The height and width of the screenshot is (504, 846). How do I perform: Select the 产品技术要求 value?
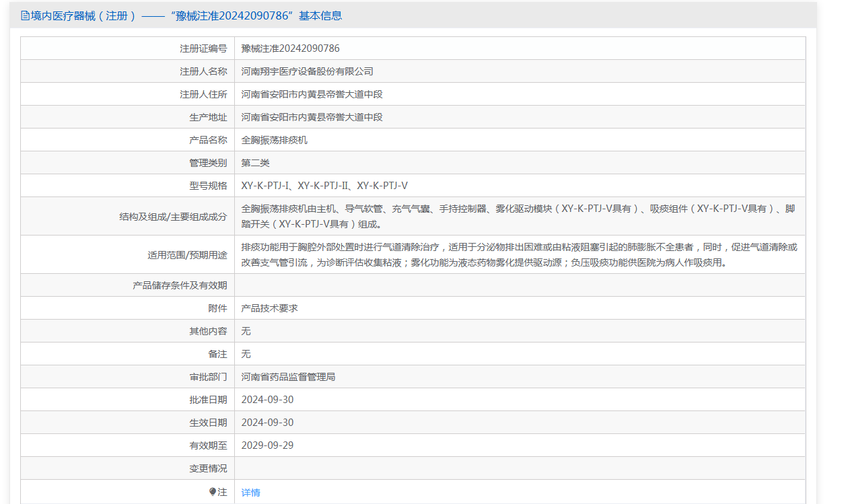pyautogui.click(x=270, y=308)
